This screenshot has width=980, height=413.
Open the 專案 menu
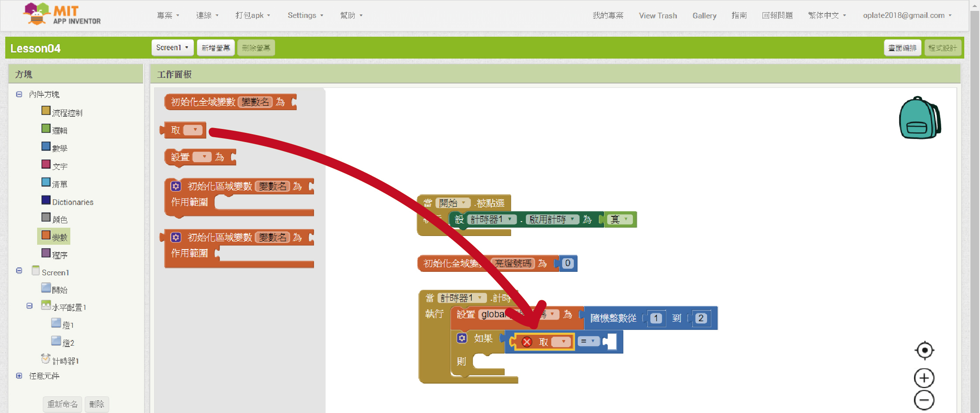coord(168,15)
